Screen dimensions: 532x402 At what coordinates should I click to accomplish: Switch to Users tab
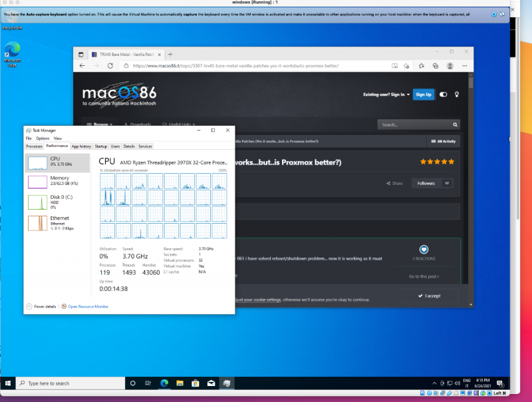coord(115,146)
